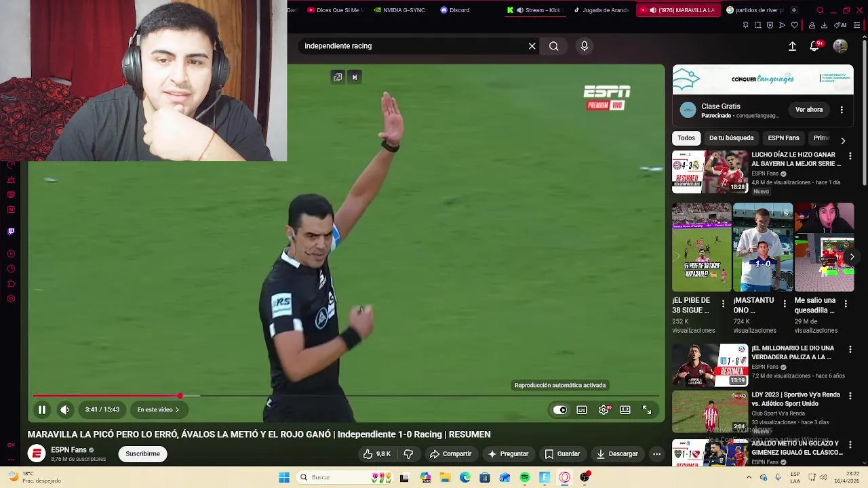This screenshot has height=488, width=868.
Task: Open options for '¡MASTANTUONO' short
Action: pyautogui.click(x=785, y=304)
